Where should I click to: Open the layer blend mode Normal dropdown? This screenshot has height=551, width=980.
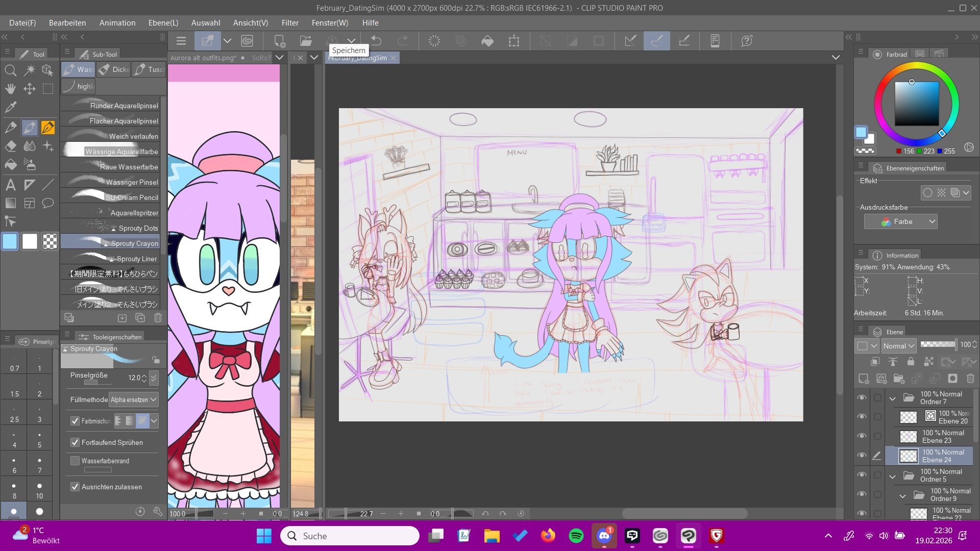(899, 345)
